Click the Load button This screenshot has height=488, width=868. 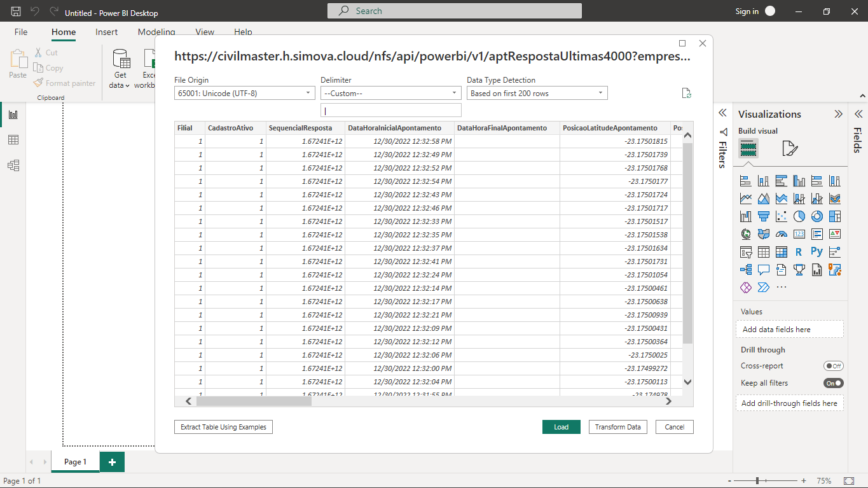coord(561,427)
